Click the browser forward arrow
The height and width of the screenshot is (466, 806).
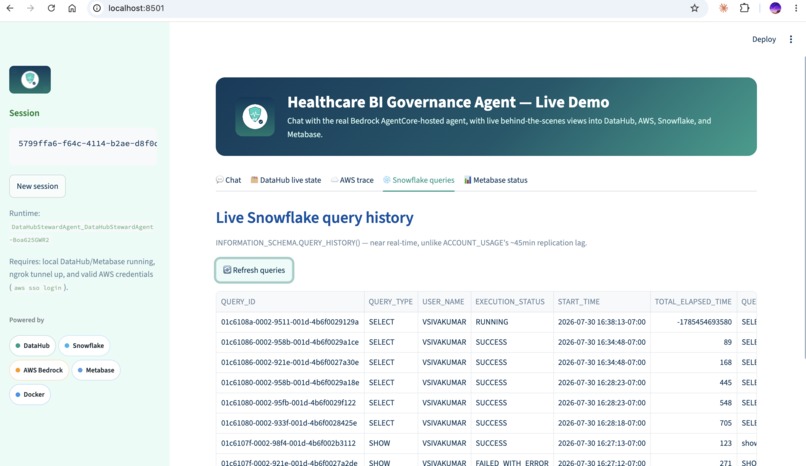30,8
